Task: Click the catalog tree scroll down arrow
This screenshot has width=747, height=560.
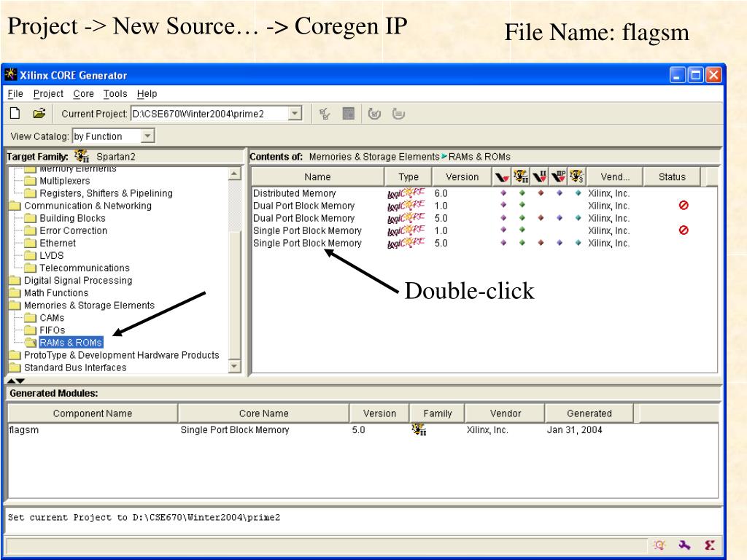Action: [x=234, y=366]
